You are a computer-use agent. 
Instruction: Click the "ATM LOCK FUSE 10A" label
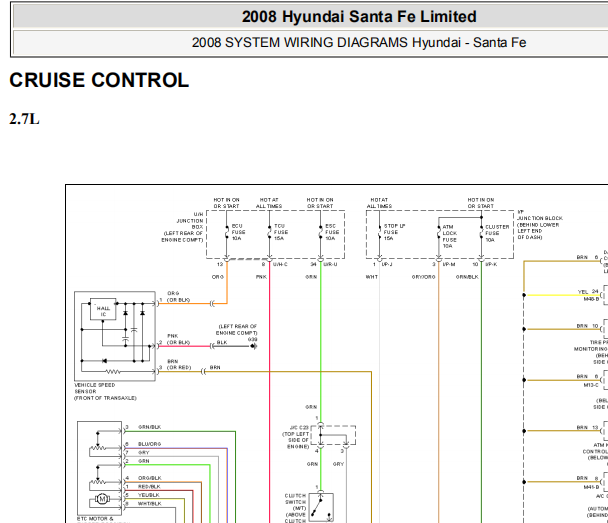449,236
